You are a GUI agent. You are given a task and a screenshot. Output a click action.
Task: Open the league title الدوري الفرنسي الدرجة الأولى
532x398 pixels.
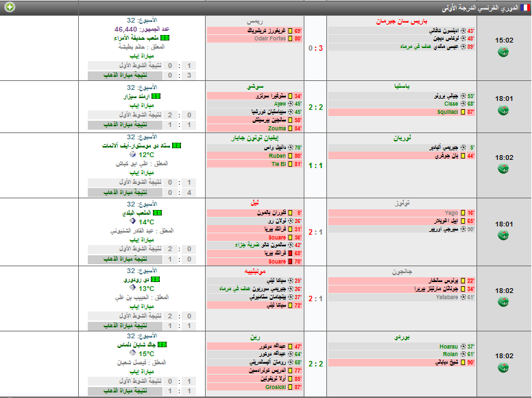[x=480, y=8]
